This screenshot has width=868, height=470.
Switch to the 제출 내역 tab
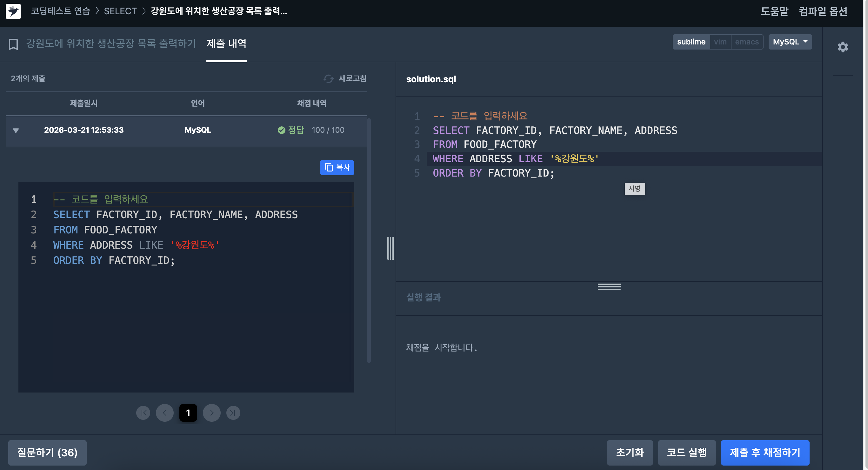pos(226,44)
